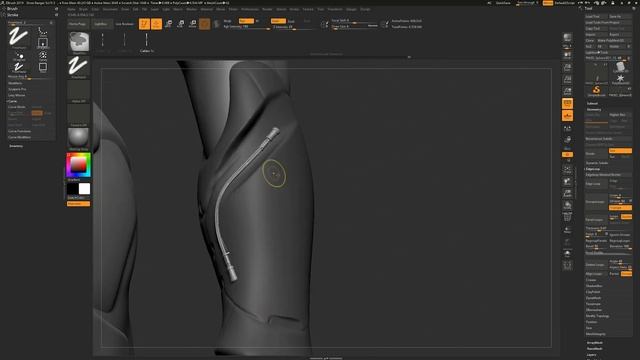
Task: Activate the Move transform icon on top shelf
Action: (168, 24)
